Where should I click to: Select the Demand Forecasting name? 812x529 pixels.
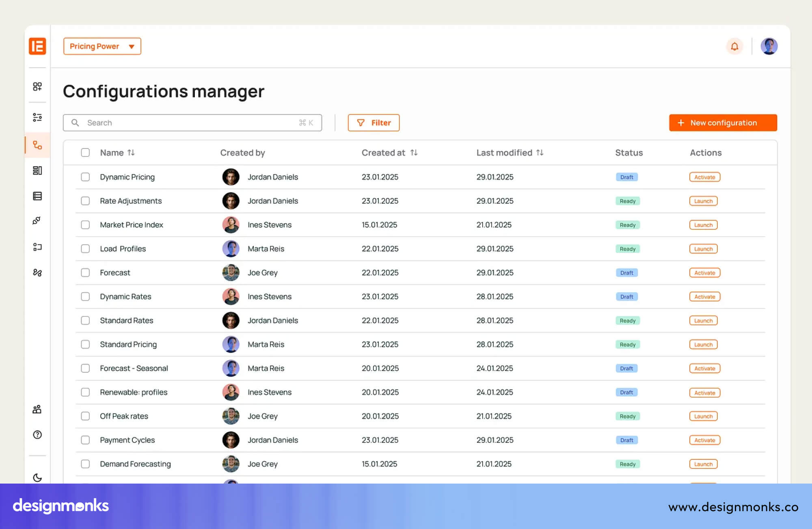tap(135, 464)
